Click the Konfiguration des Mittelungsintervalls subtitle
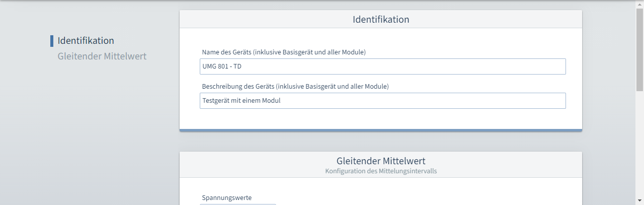 [381, 171]
